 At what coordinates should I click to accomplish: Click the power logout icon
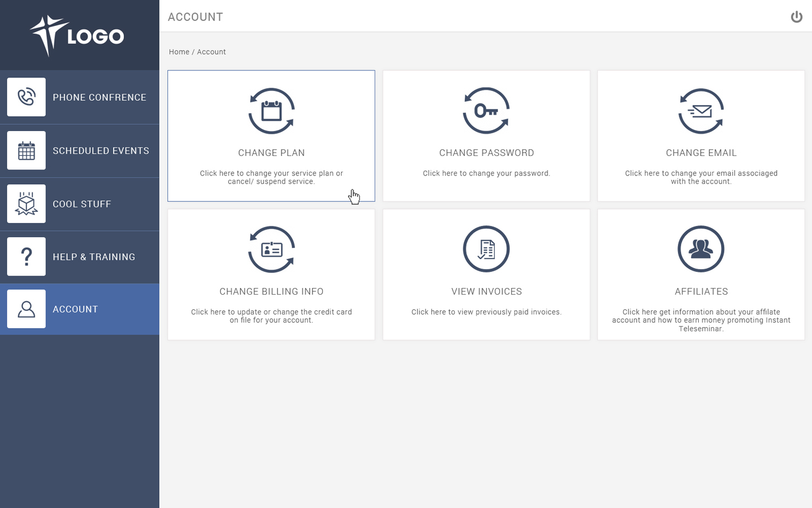(x=796, y=17)
